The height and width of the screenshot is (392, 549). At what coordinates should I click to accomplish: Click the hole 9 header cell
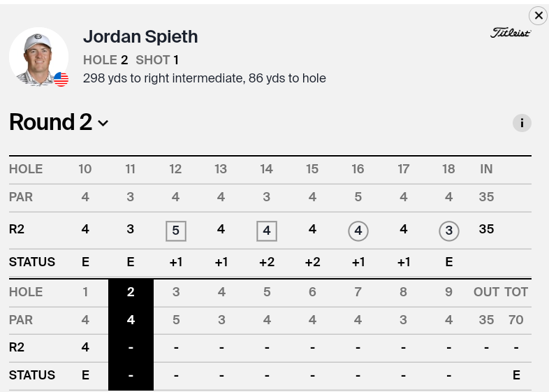pos(449,292)
